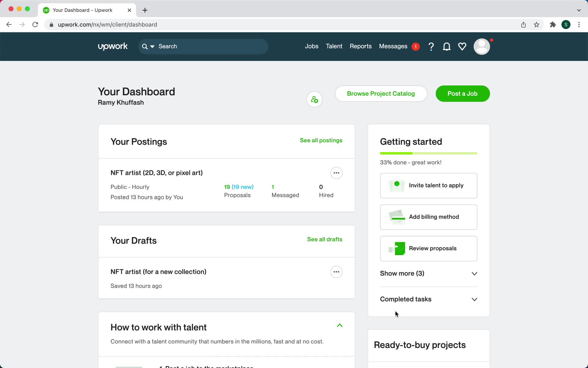Click the Upwork home logo icon
This screenshot has width=588, height=368.
click(112, 46)
